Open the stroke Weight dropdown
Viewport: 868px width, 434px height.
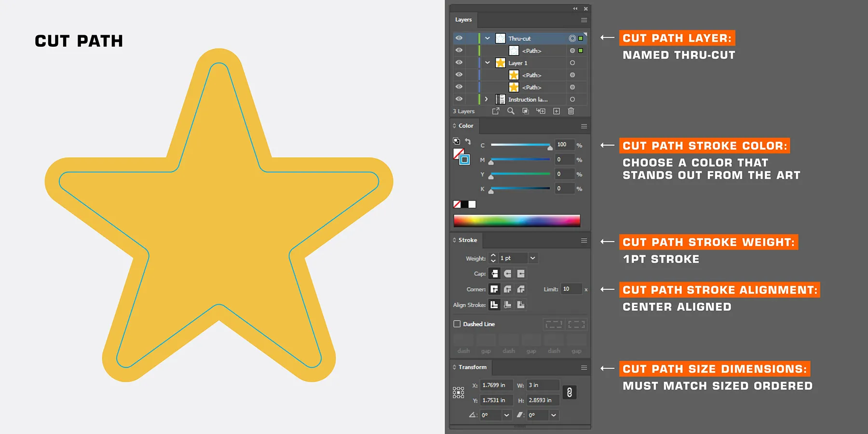[533, 258]
